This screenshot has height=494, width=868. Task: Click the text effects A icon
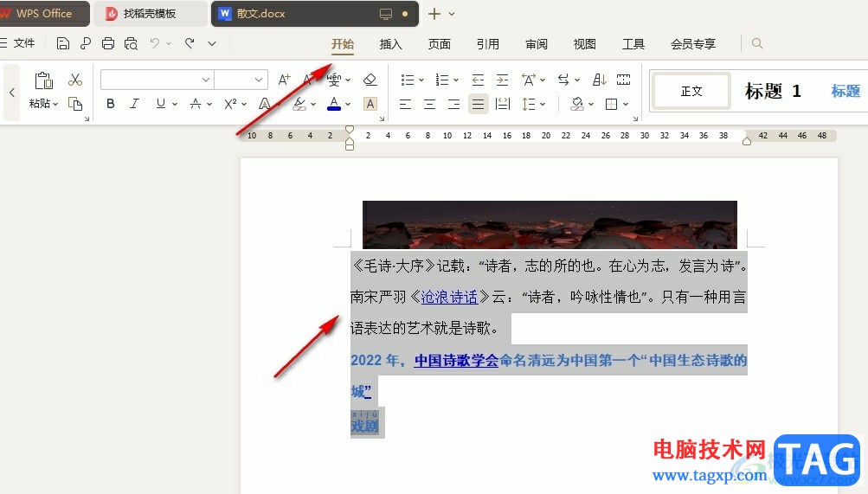(x=265, y=104)
